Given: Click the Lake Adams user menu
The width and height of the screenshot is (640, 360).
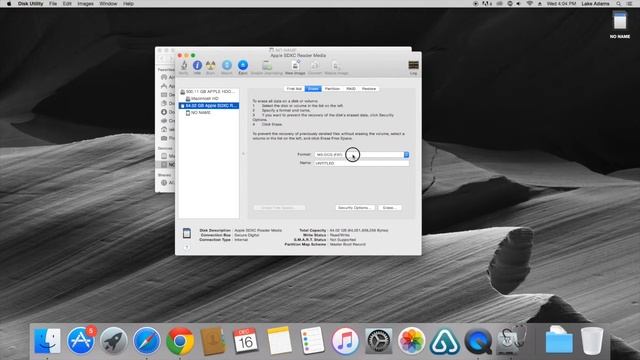Looking at the screenshot, I should [x=595, y=4].
